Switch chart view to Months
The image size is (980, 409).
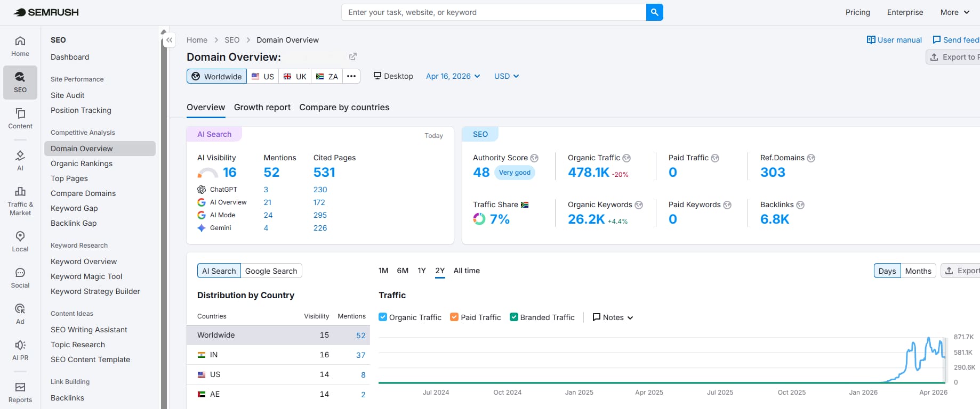point(918,271)
